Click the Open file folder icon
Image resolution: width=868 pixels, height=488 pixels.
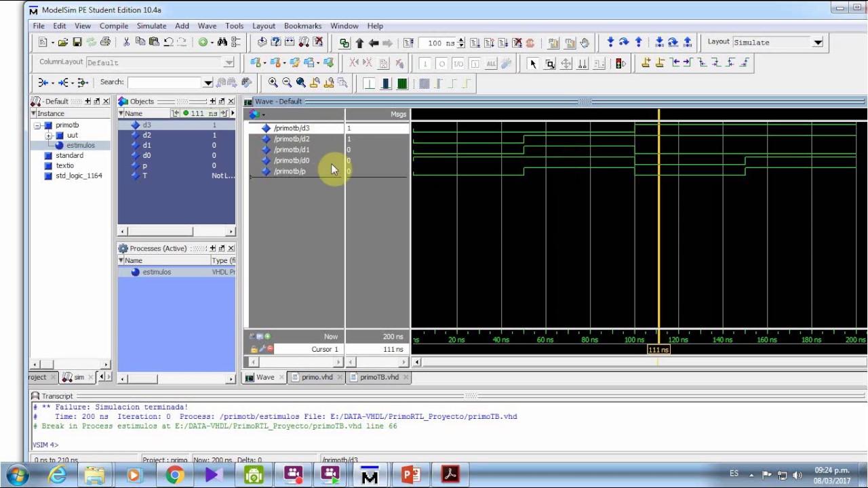click(63, 43)
